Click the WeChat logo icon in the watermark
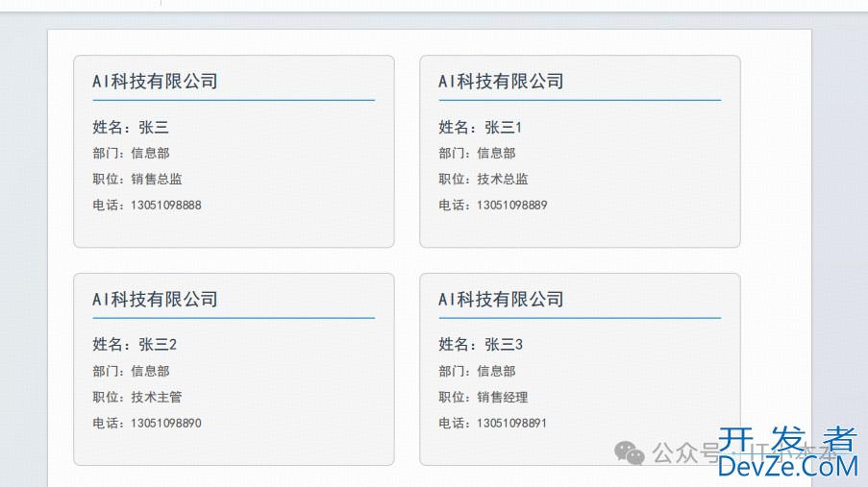868x487 pixels. coord(630,452)
